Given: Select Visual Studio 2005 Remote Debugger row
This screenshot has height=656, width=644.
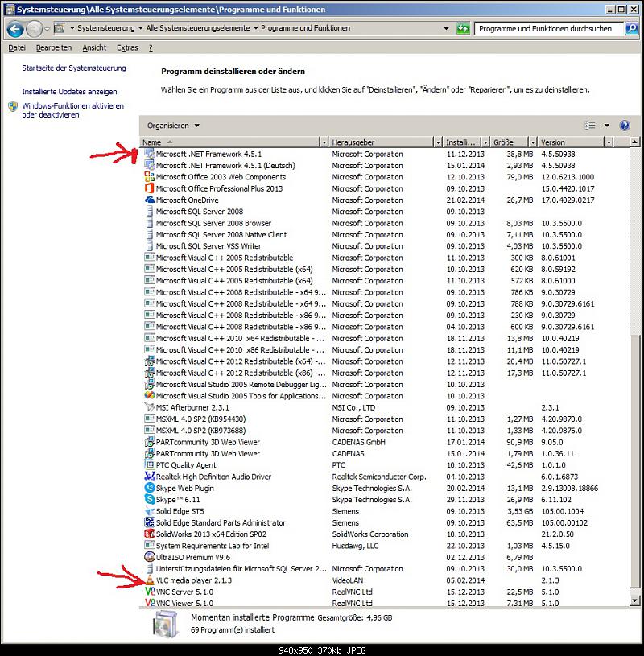Looking at the screenshot, I should 384,384.
